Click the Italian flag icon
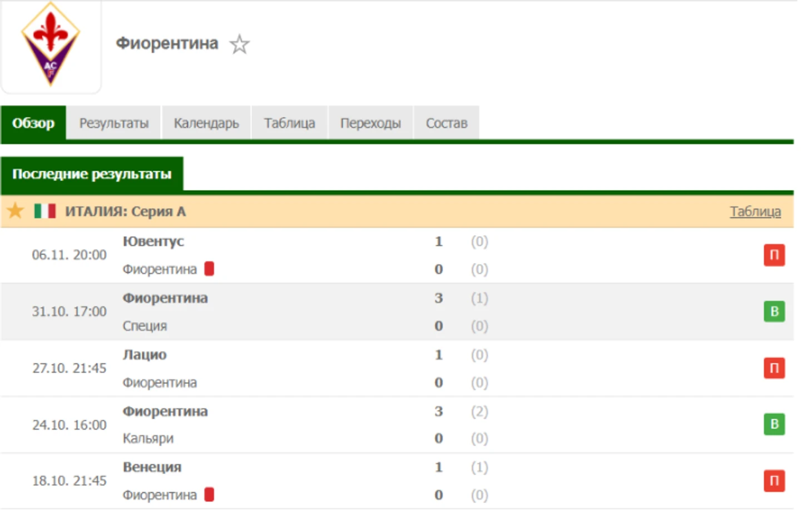812x522 pixels. (x=44, y=211)
